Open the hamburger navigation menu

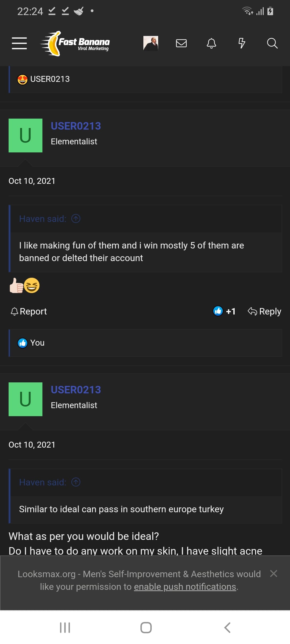tap(19, 43)
